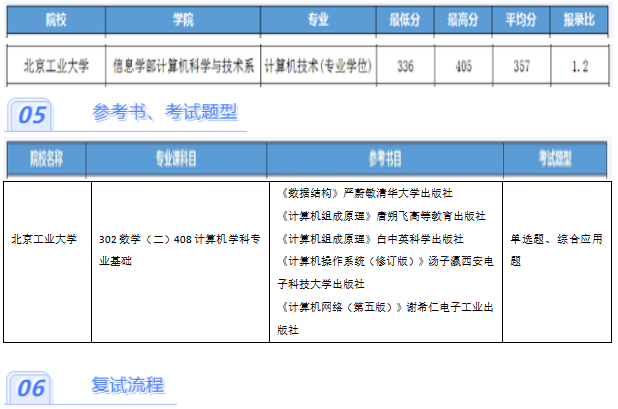Click the highest score value 405
This screenshot has height=409, width=618.
coord(464,66)
